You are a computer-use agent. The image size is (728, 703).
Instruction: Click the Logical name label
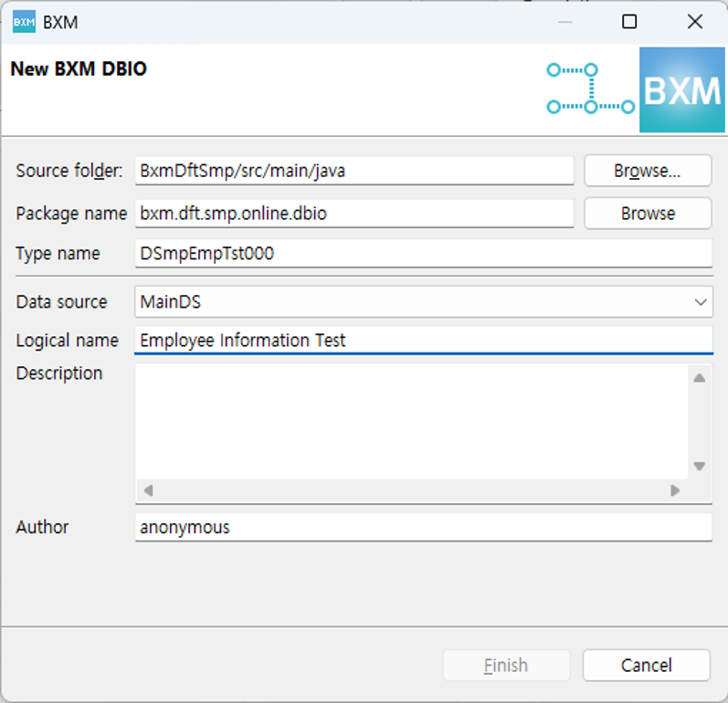tap(68, 341)
